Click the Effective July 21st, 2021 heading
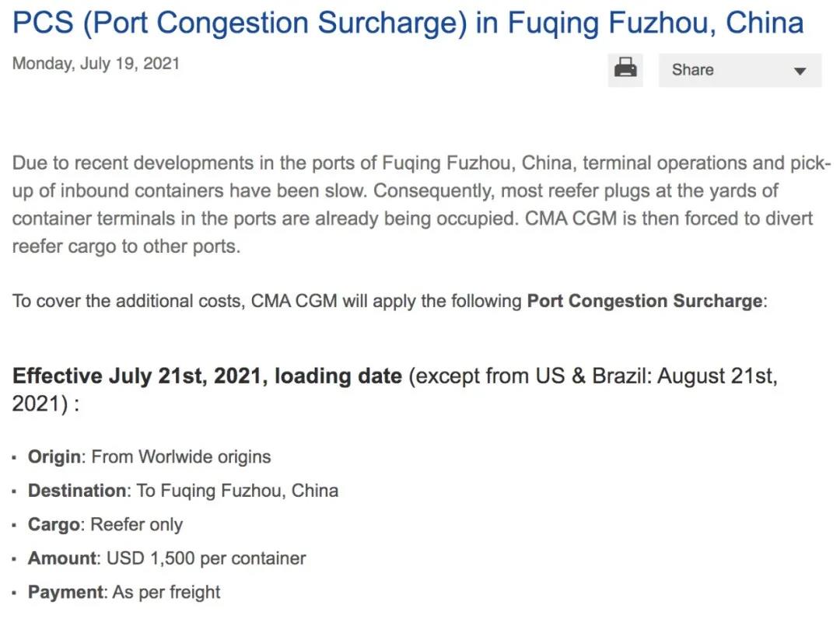Screen dimensions: 840x626 coord(207,376)
